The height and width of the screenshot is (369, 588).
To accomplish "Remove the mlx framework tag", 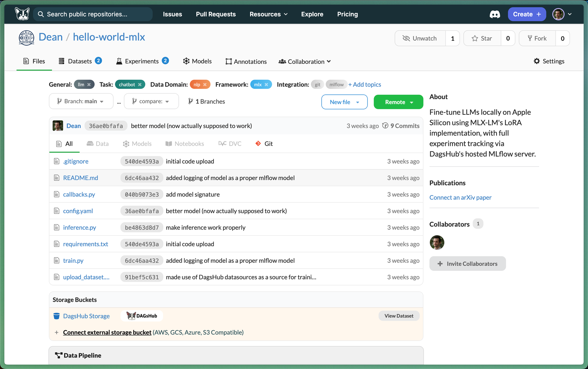I will 266,85.
